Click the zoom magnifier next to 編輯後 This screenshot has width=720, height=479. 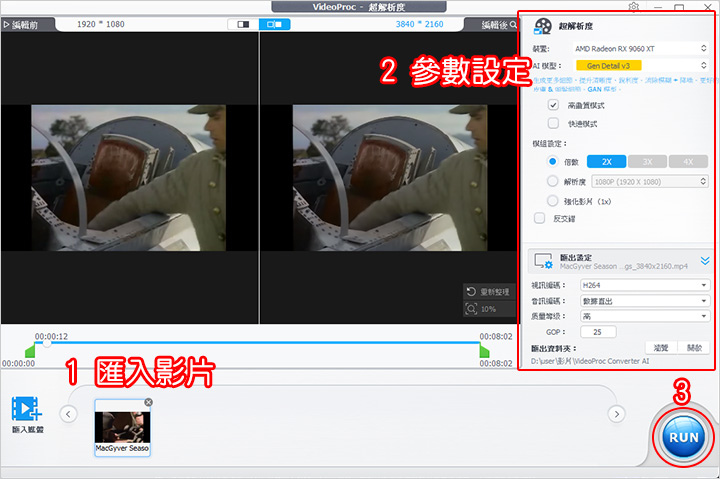(x=513, y=24)
